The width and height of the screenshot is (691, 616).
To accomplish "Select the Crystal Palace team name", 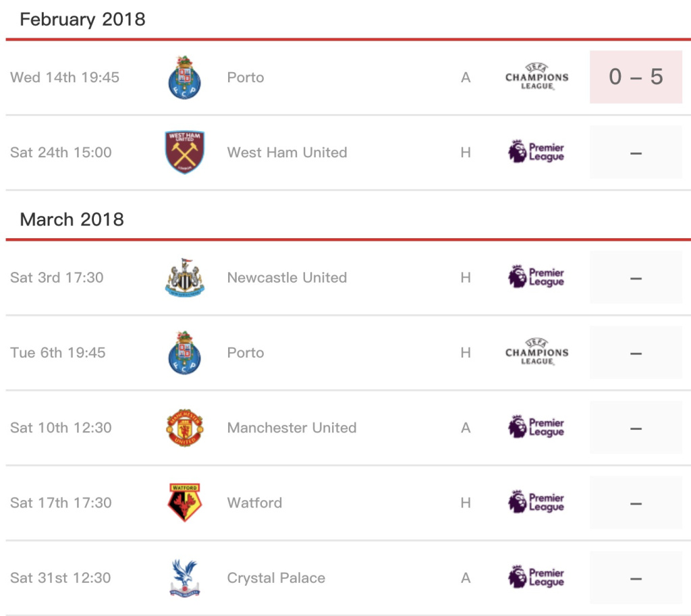I will coord(276,578).
